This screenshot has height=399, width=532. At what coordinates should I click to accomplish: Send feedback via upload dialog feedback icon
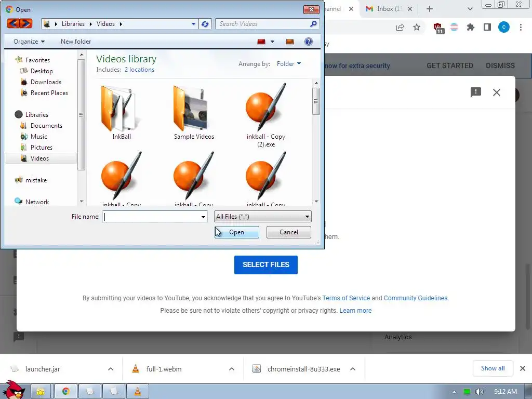tap(476, 92)
